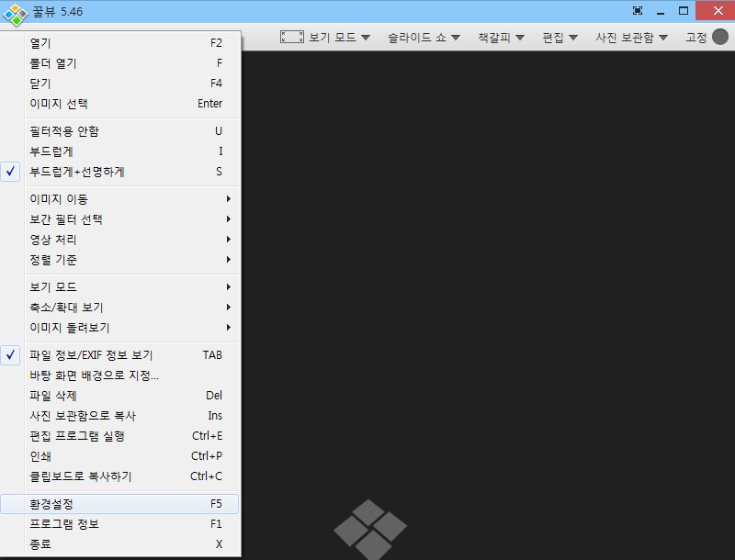Open the 사진 보관함 dropdown
Image resolution: width=735 pixels, height=560 pixels.
(631, 37)
